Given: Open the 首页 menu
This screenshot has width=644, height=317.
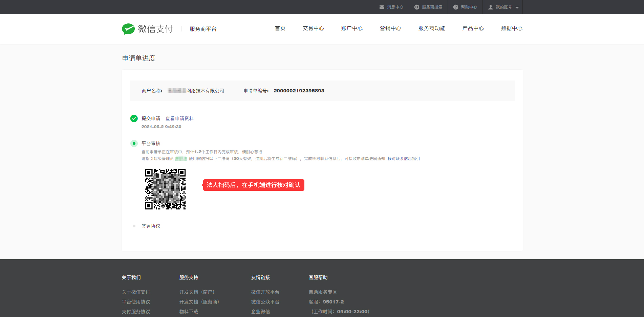Looking at the screenshot, I should pos(280,28).
